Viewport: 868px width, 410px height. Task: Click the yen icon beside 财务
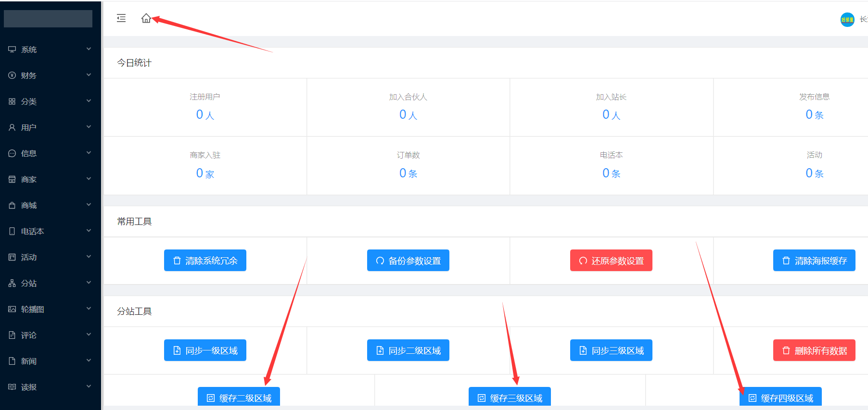[12, 75]
